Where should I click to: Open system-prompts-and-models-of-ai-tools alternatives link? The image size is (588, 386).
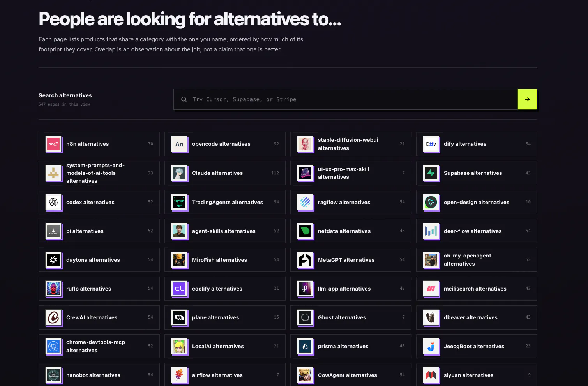pyautogui.click(x=99, y=173)
